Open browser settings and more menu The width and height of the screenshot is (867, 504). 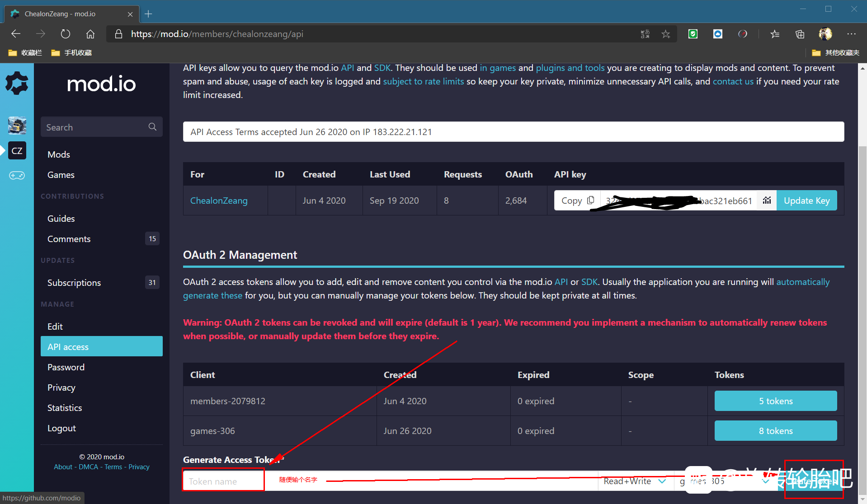coord(852,34)
